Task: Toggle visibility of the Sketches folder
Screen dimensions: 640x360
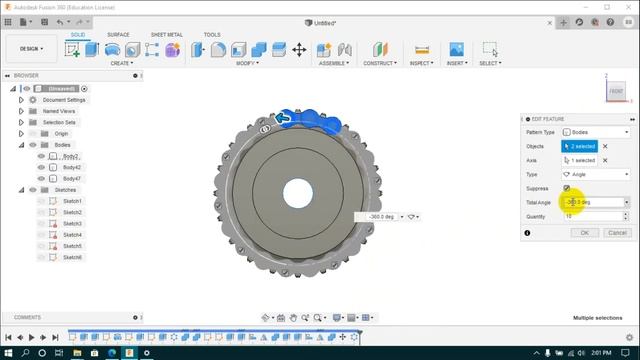Action: pyautogui.click(x=33, y=190)
